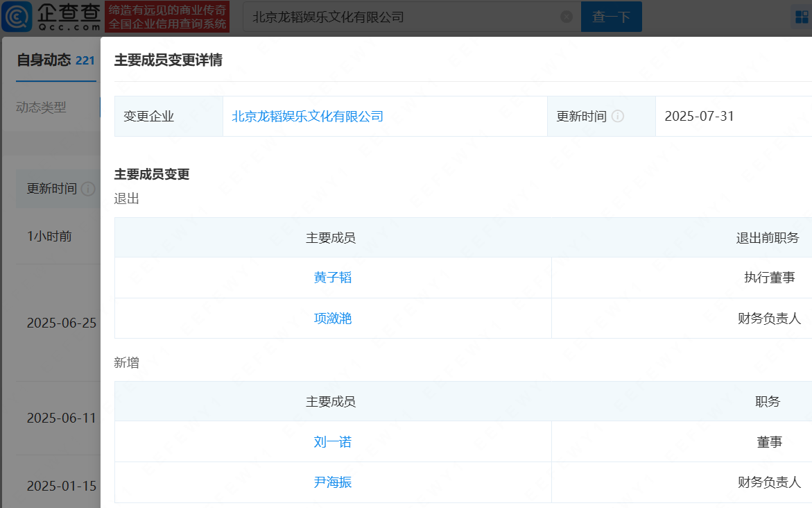Click info icon beside 更新时间 in background list
The width and height of the screenshot is (812, 508).
(x=88, y=189)
